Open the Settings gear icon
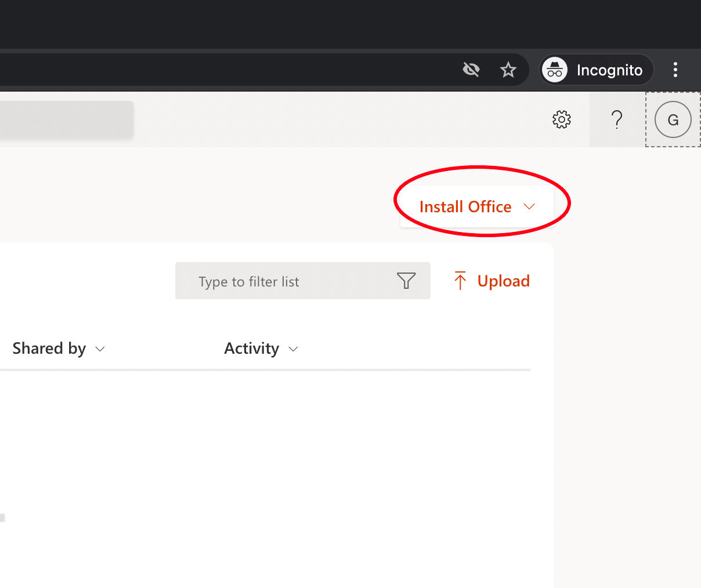701x588 pixels. (x=561, y=119)
